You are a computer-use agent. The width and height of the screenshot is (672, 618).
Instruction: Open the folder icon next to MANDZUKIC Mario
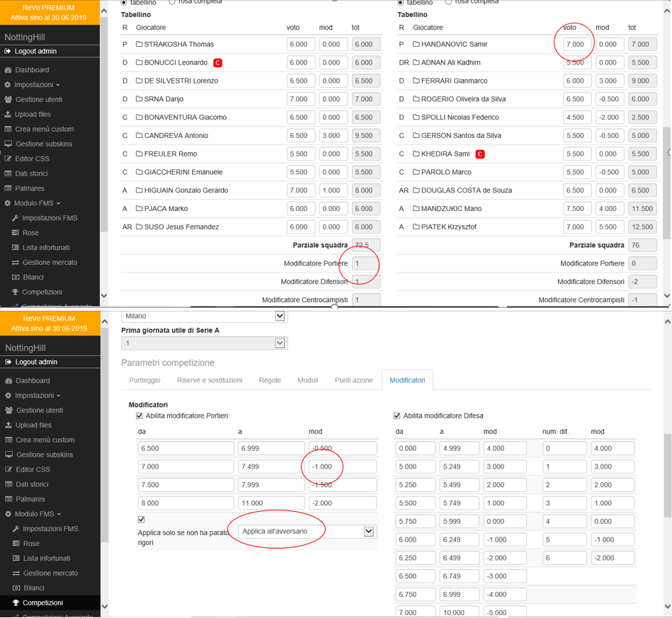(416, 209)
